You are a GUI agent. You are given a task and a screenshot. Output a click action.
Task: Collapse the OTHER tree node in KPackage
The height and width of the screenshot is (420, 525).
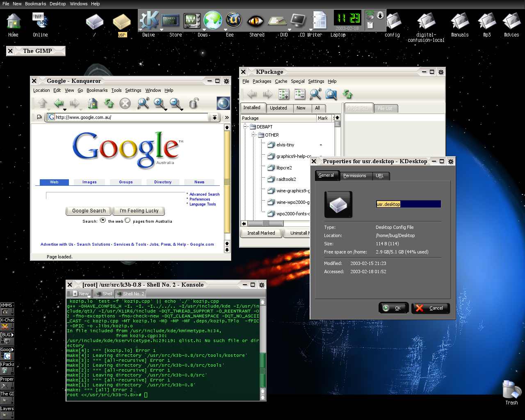click(x=253, y=135)
